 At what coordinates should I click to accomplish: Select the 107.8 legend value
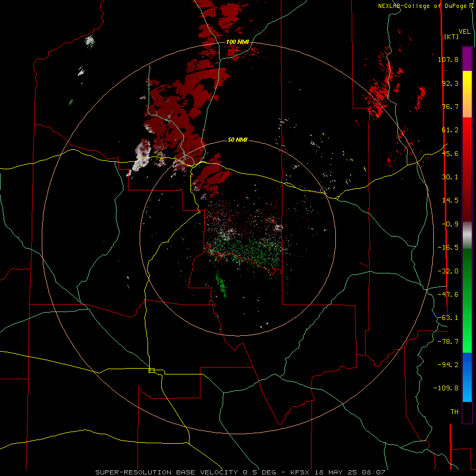pos(448,59)
